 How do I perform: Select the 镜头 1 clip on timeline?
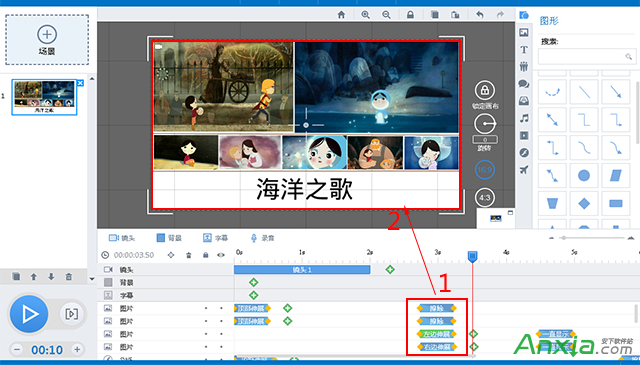(302, 269)
